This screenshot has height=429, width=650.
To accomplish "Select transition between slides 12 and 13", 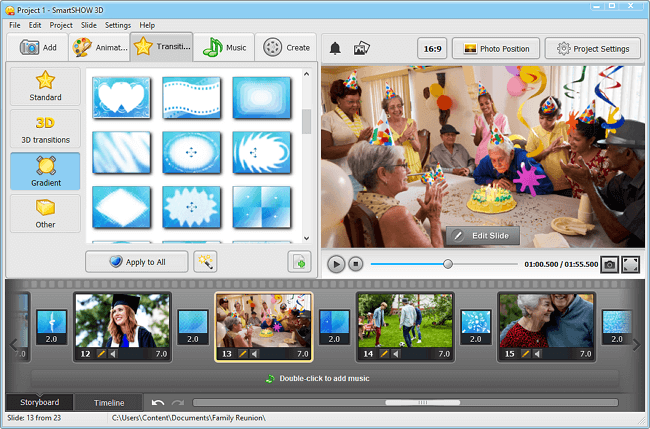I will click(193, 327).
